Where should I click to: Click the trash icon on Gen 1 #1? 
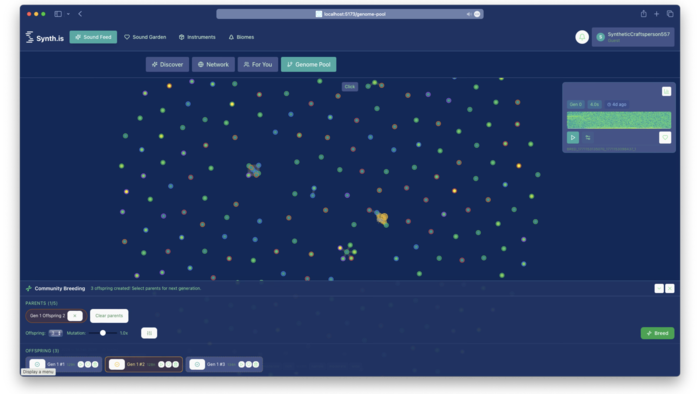[x=95, y=364]
